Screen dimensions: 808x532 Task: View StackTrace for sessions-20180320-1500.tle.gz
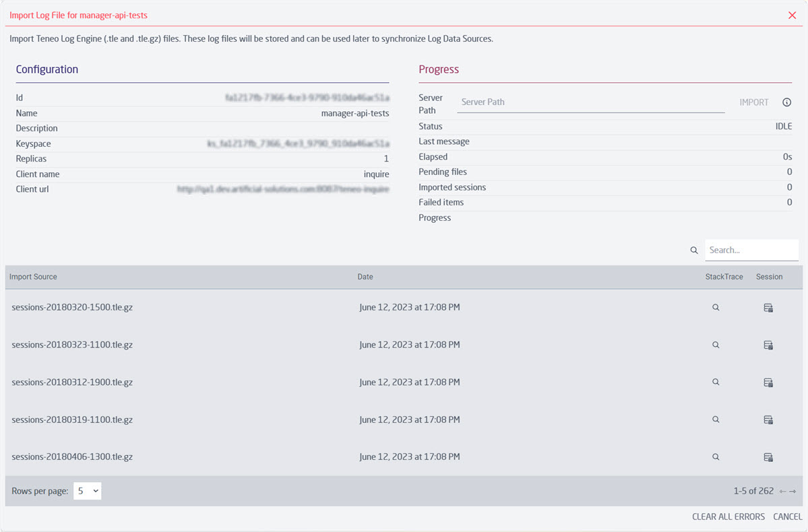click(715, 307)
